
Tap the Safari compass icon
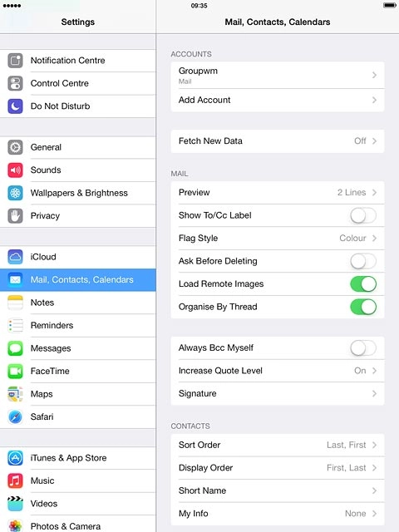[x=15, y=416]
